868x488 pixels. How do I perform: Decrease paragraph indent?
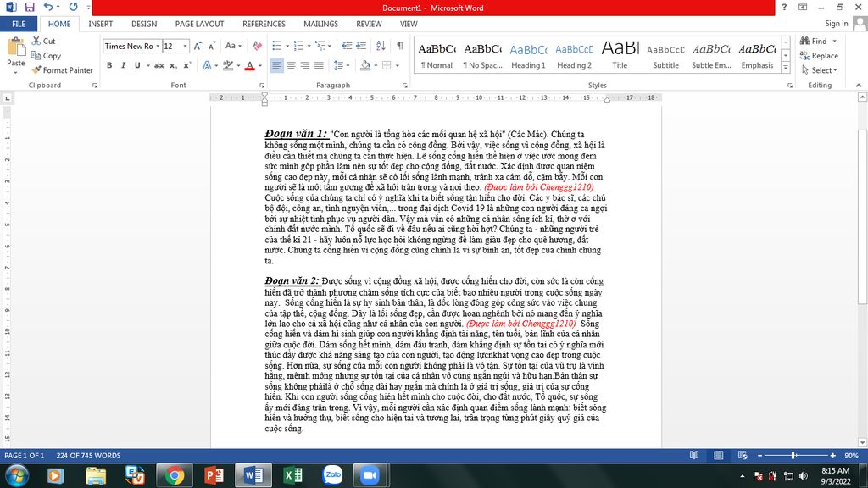pos(347,46)
